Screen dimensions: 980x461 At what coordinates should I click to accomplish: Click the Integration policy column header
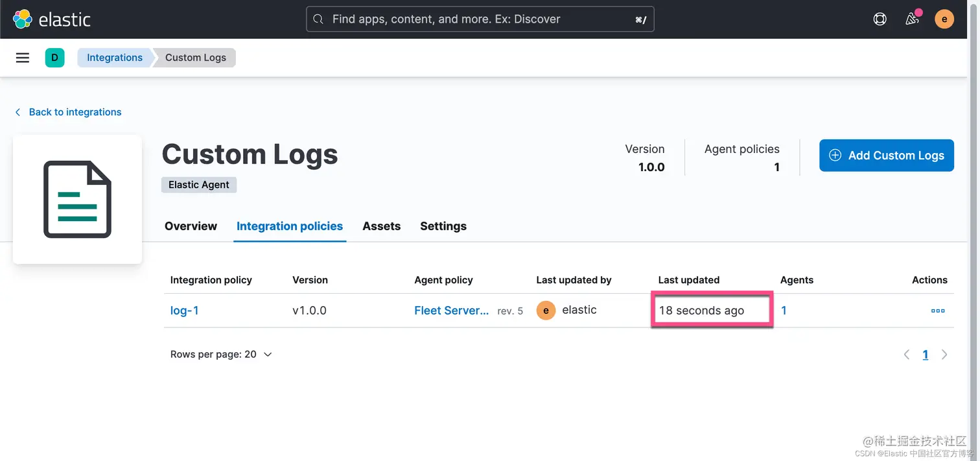coord(211,280)
